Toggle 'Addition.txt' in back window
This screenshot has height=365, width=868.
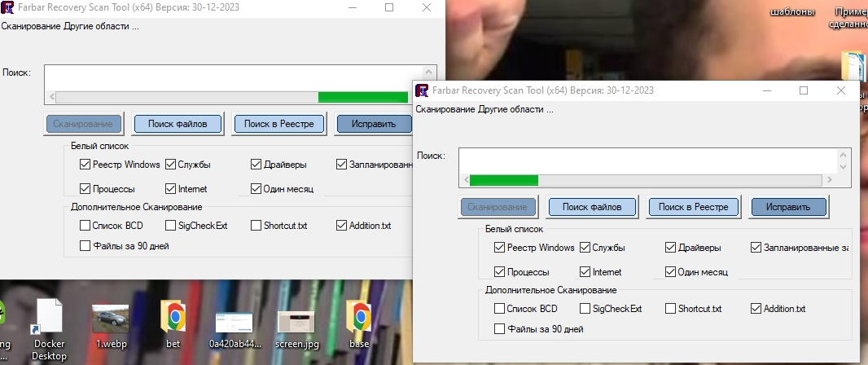[341, 226]
